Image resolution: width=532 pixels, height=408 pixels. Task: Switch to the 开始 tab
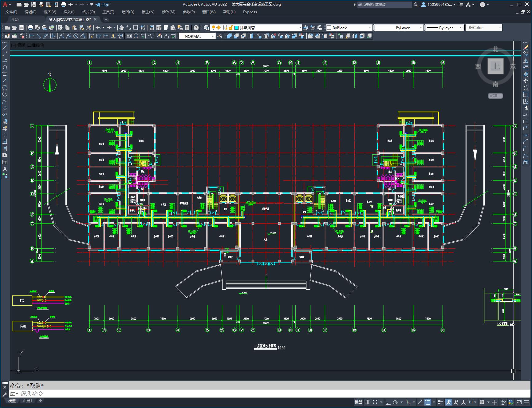(15, 19)
